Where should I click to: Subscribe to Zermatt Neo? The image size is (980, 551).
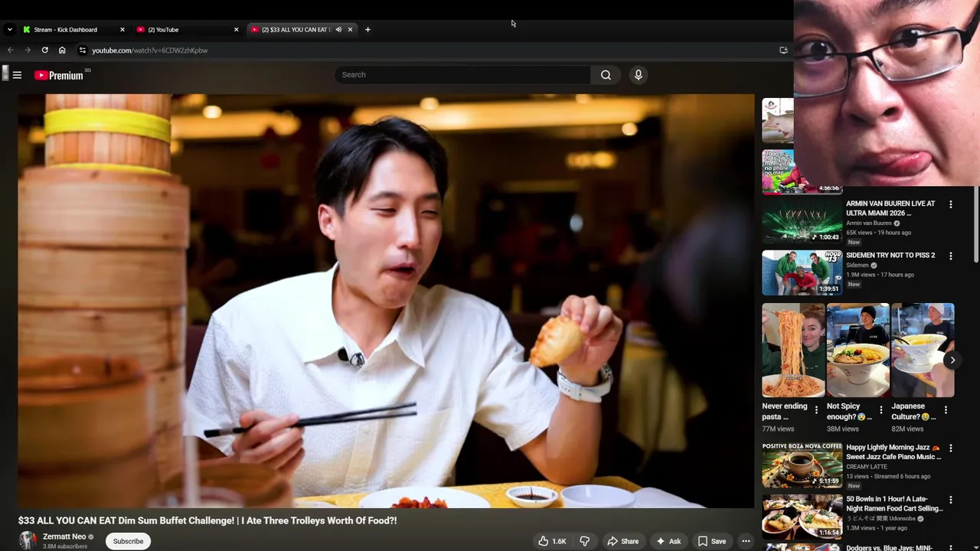(128, 541)
